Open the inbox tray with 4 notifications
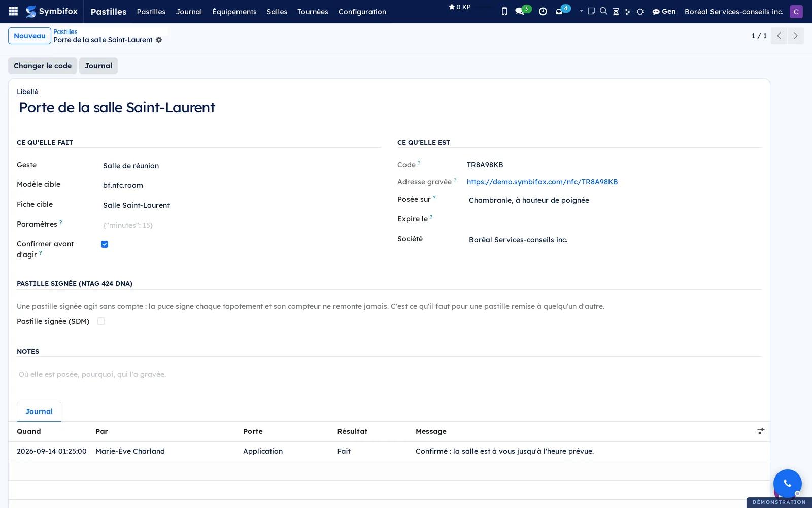This screenshot has width=812, height=508. tap(562, 10)
